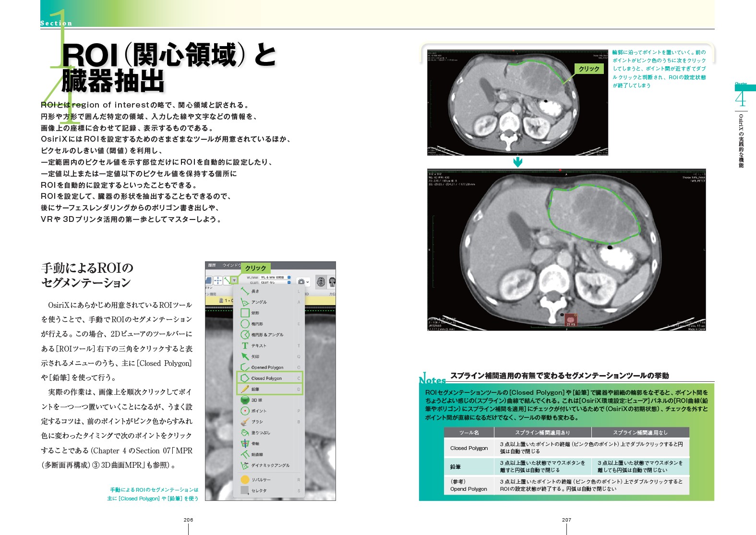Click page number 206

point(188,520)
